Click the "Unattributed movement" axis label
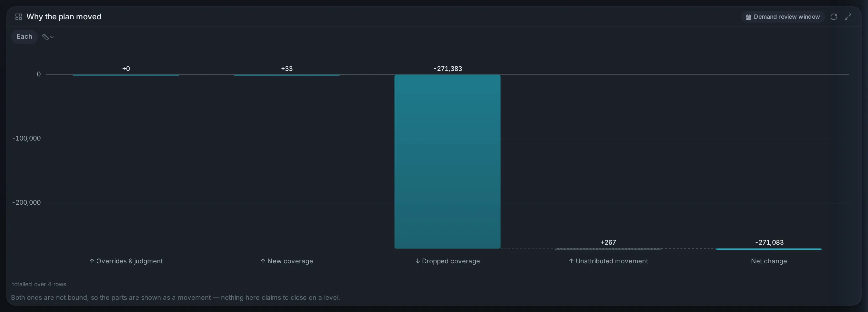 [608, 261]
